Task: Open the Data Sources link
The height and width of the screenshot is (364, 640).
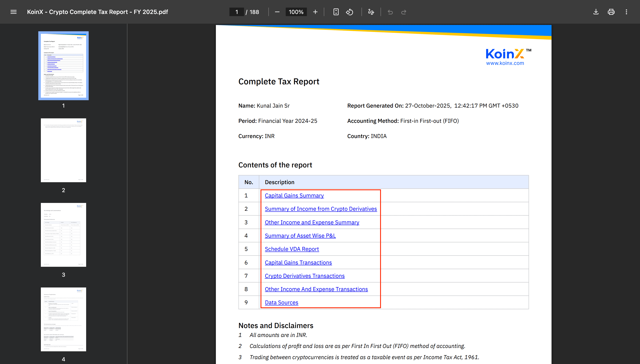Action: point(281,302)
